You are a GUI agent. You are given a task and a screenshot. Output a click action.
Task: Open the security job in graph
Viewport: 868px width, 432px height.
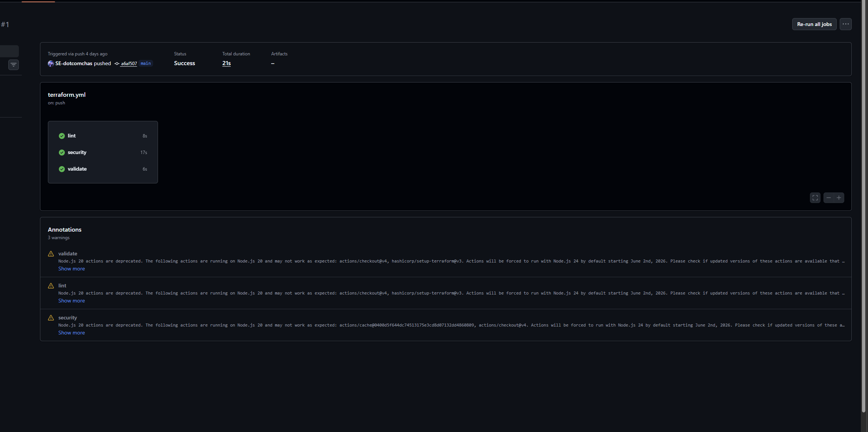(77, 153)
